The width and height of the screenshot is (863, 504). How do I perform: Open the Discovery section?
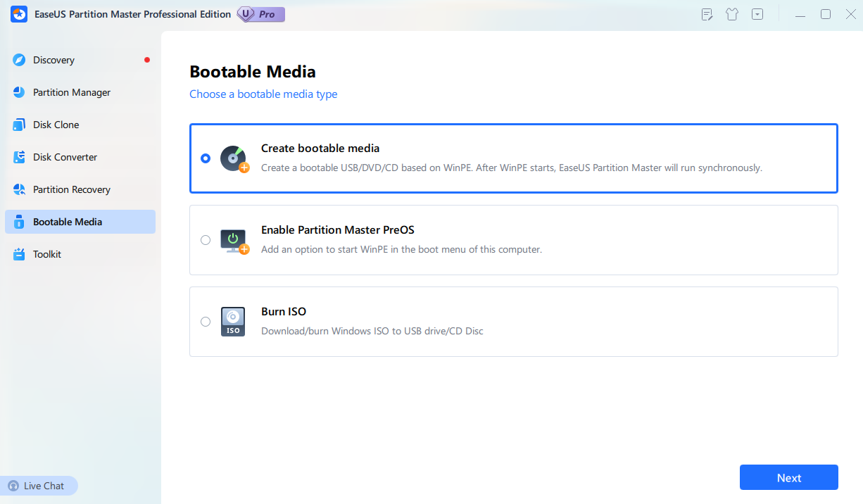pyautogui.click(x=80, y=60)
